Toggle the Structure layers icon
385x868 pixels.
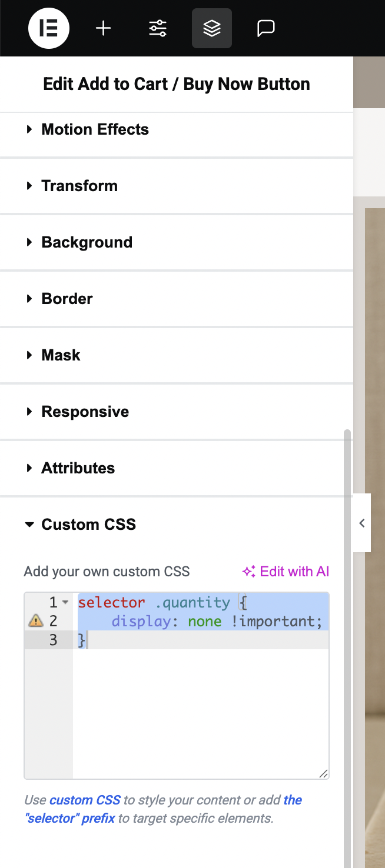point(212,28)
